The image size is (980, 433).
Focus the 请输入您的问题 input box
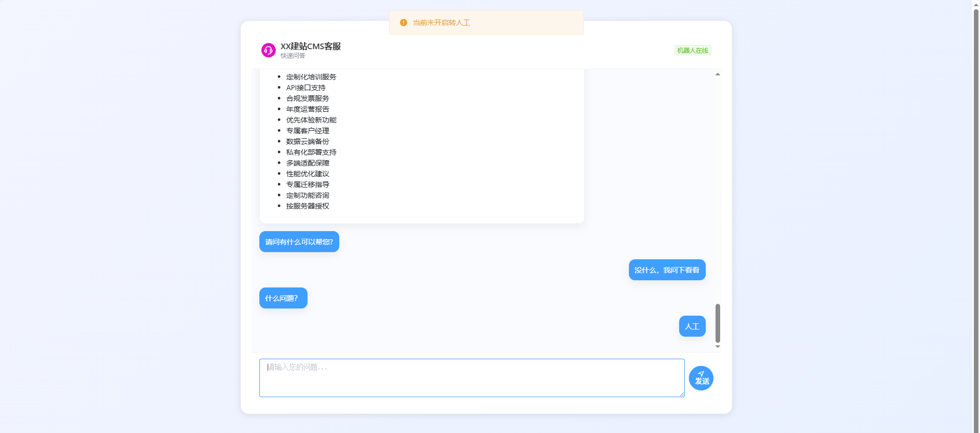472,378
